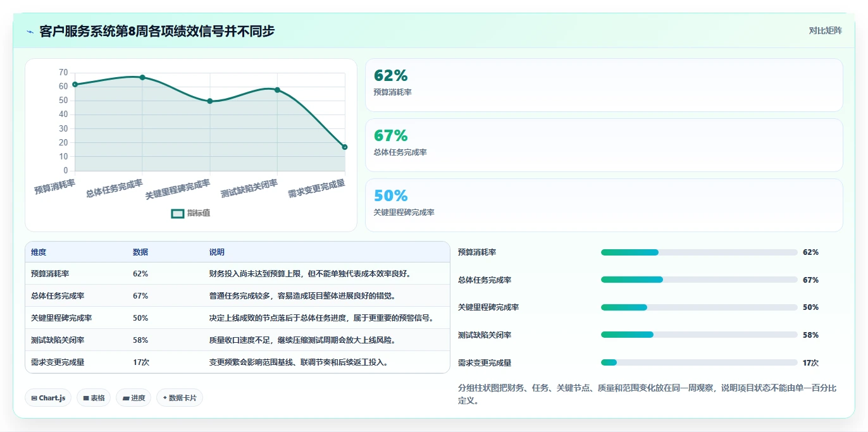
Task: Click the 需求变更完成量 17次 progress bar
Action: (x=699, y=362)
